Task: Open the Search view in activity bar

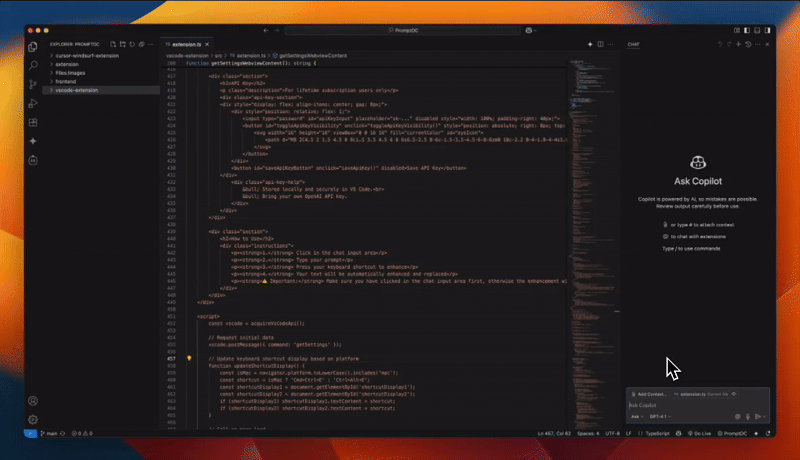Action: pyautogui.click(x=33, y=65)
